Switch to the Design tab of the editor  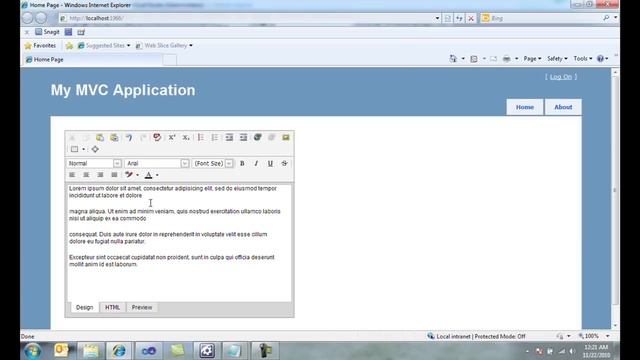coord(84,307)
